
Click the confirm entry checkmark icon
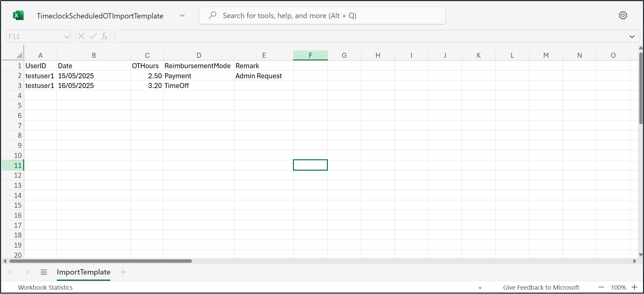pyautogui.click(x=93, y=36)
